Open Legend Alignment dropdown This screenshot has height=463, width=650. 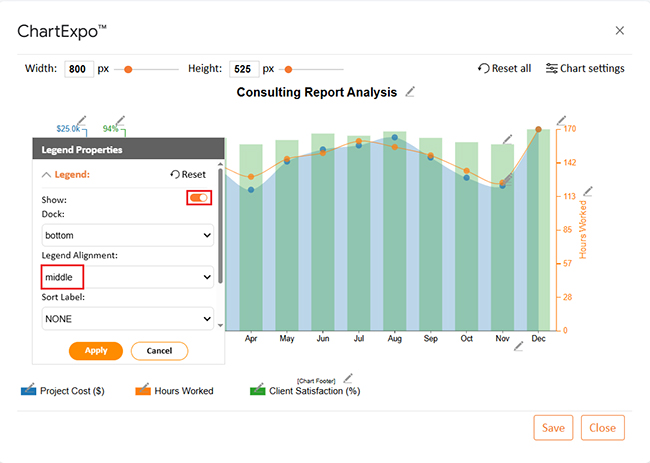pyautogui.click(x=128, y=276)
